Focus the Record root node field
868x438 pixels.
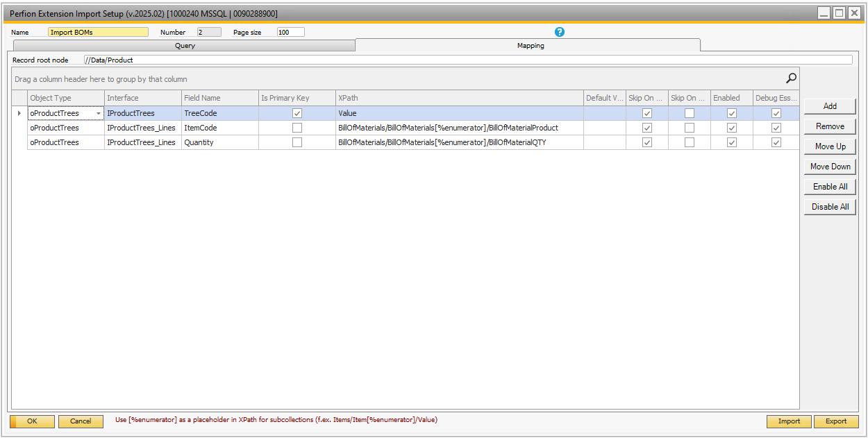[x=468, y=60]
